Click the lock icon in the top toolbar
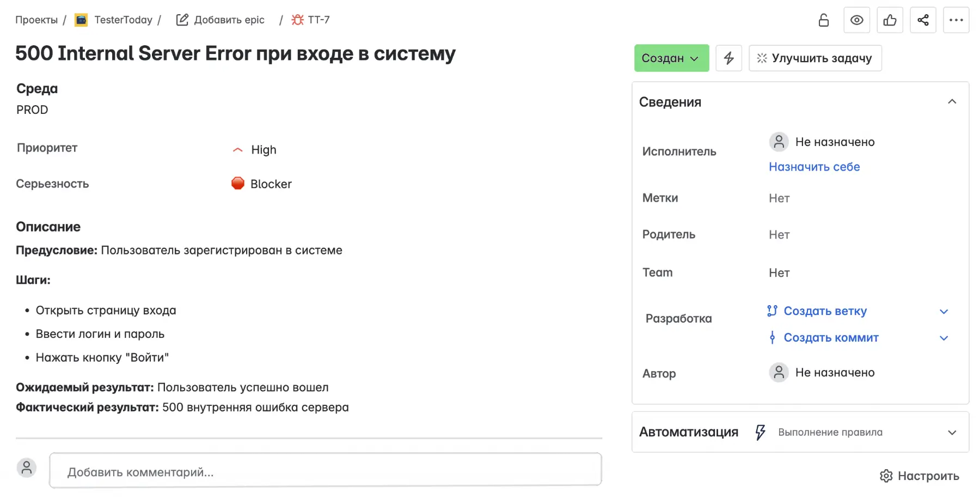The image size is (980, 498). [x=823, y=20]
